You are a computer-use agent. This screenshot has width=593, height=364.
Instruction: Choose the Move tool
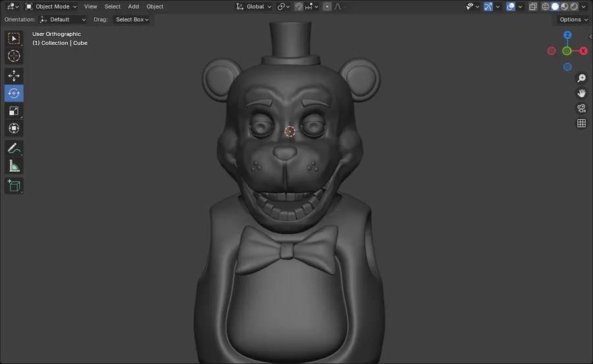point(14,76)
